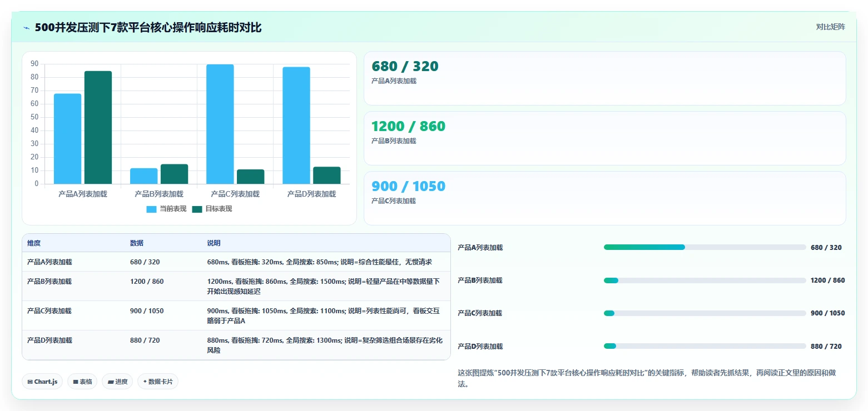Click the description starting with 1200ms

[324, 287]
